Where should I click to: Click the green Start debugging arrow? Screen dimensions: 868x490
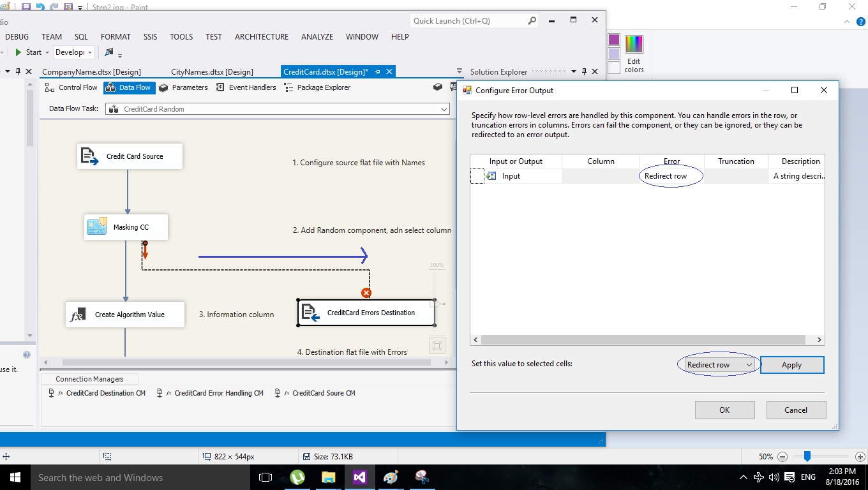19,52
